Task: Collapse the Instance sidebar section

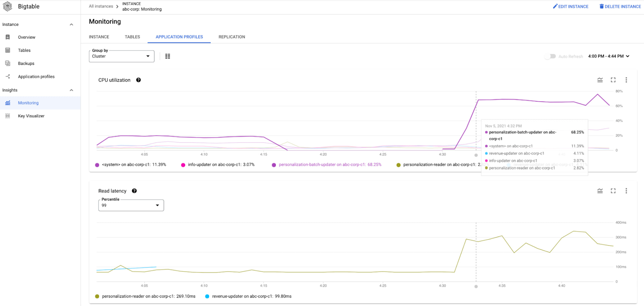Action: click(71, 24)
